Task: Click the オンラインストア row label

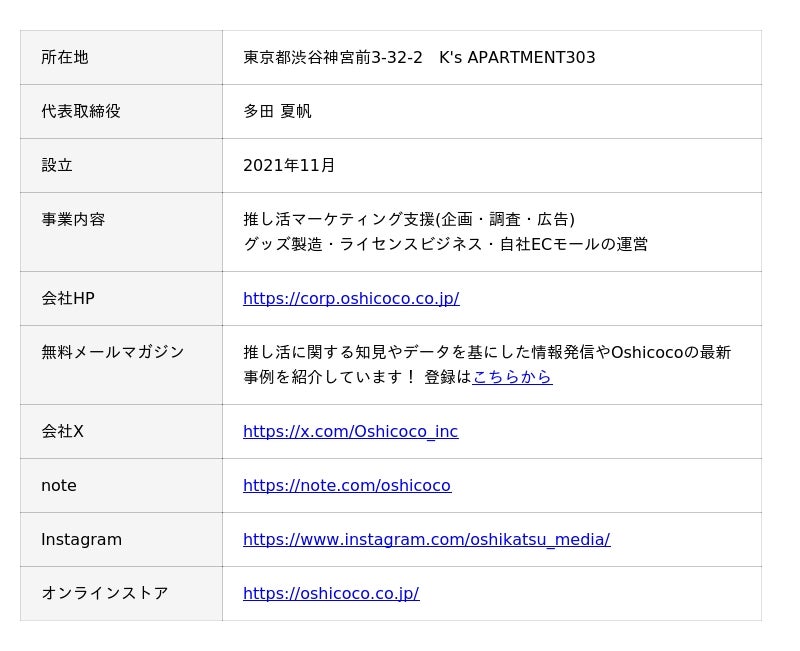Action: pyautogui.click(x=105, y=594)
